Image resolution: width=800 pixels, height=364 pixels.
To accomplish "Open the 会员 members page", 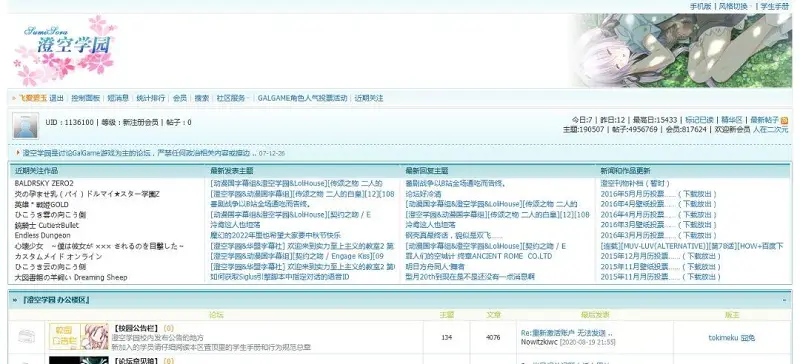I will (180, 98).
